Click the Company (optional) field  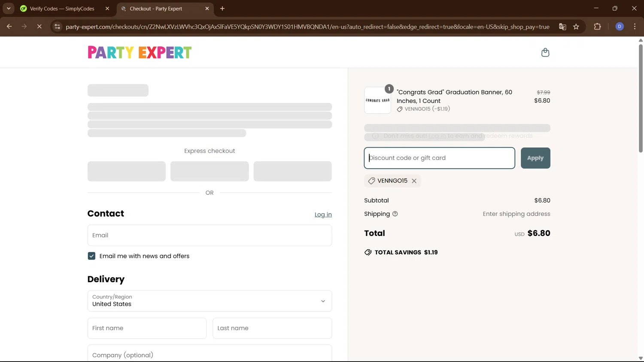(x=210, y=353)
